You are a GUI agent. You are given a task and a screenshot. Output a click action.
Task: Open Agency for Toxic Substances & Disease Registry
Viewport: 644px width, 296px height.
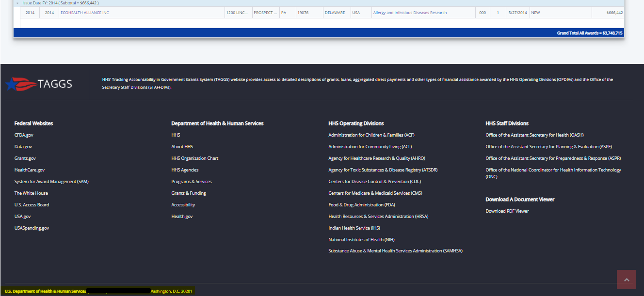click(x=383, y=170)
